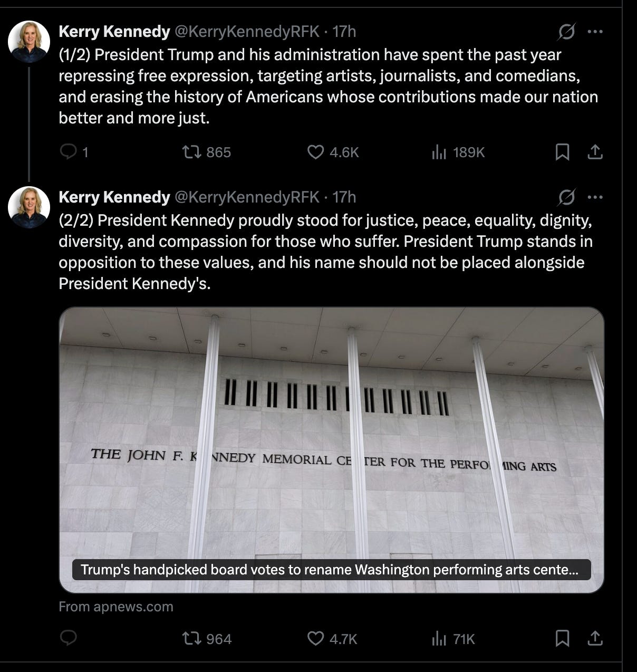
Task: Open more options on the second tweet
Action: [x=595, y=197]
